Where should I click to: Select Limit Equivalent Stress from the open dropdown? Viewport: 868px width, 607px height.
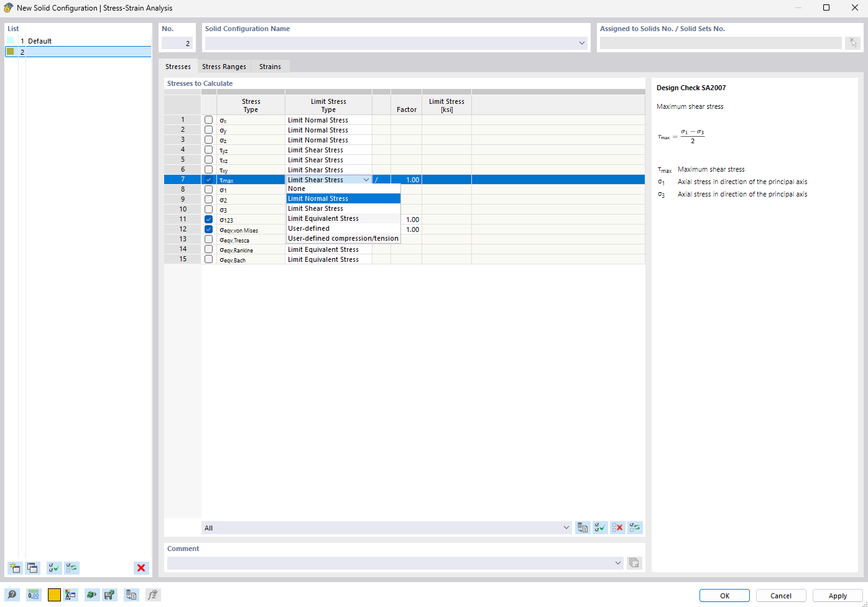[x=323, y=218]
